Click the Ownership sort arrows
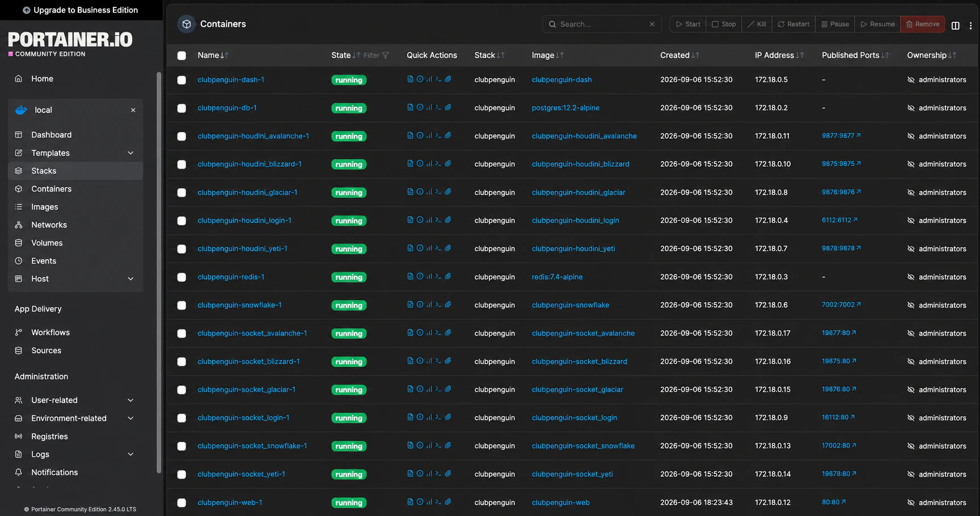Viewport: 980px width, 516px height. tap(952, 56)
